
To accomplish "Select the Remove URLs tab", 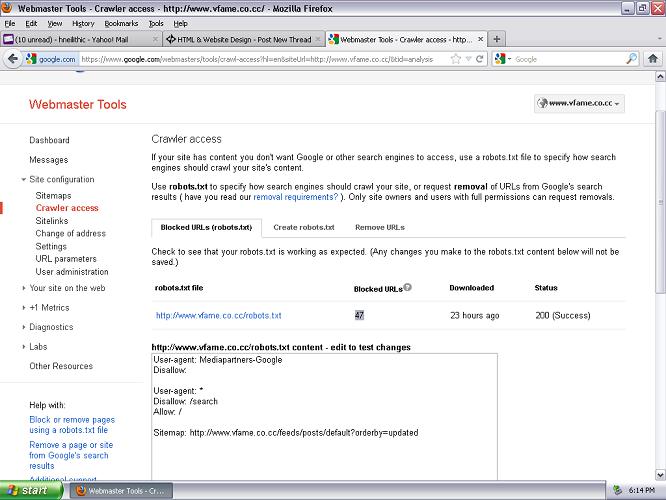I will click(380, 227).
